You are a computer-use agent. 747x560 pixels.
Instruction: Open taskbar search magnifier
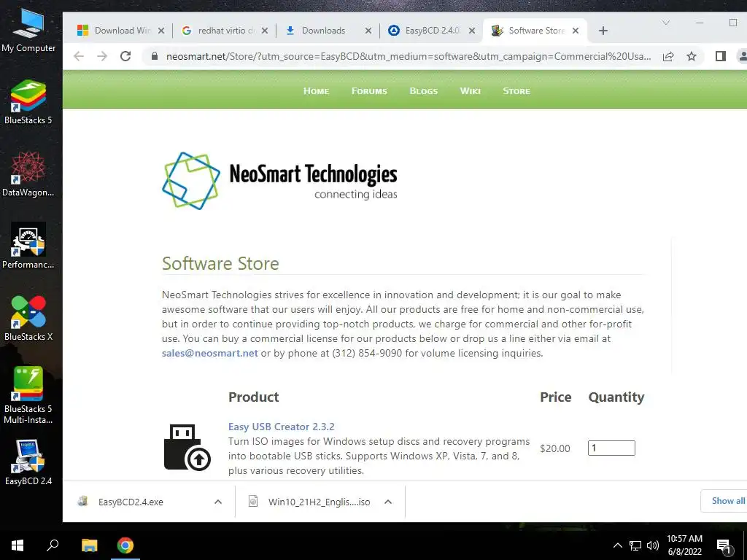point(53,545)
